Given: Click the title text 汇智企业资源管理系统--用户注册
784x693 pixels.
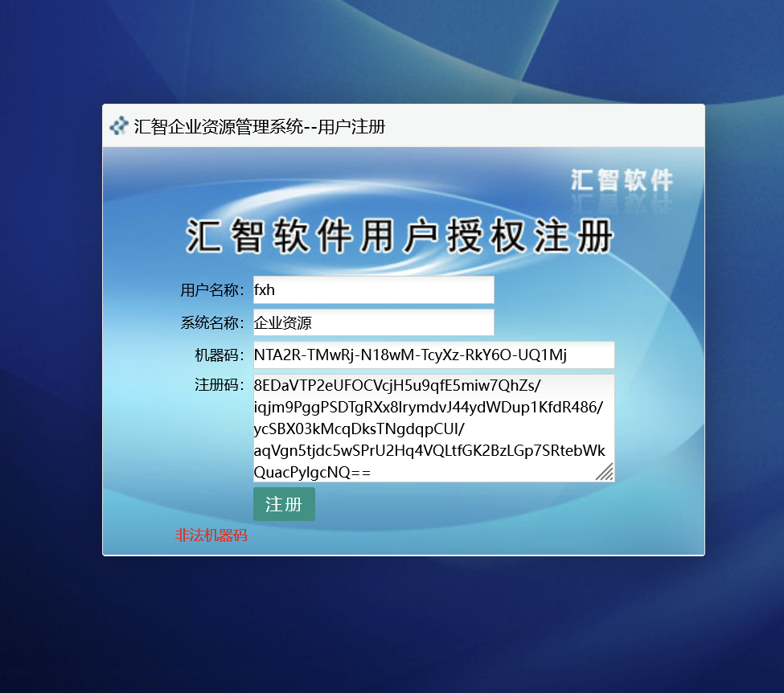Looking at the screenshot, I should pos(260,126).
